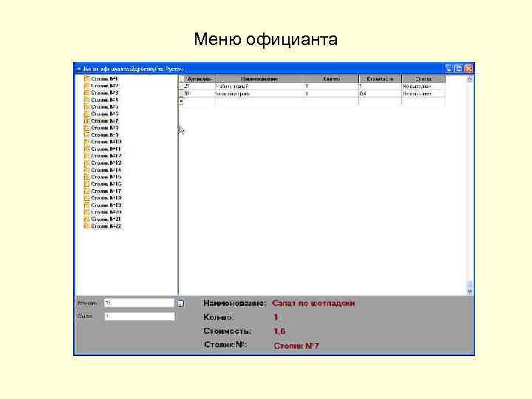
Task: Click the Стоимость column header
Action: pyautogui.click(x=380, y=79)
